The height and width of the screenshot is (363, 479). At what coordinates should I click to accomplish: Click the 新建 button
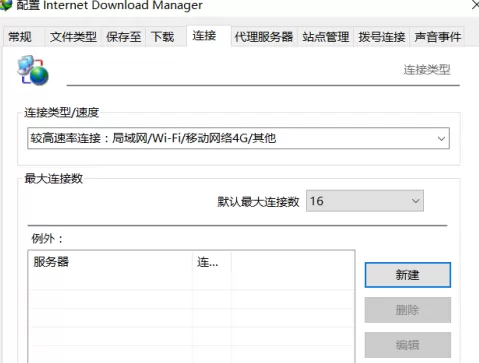pos(408,275)
